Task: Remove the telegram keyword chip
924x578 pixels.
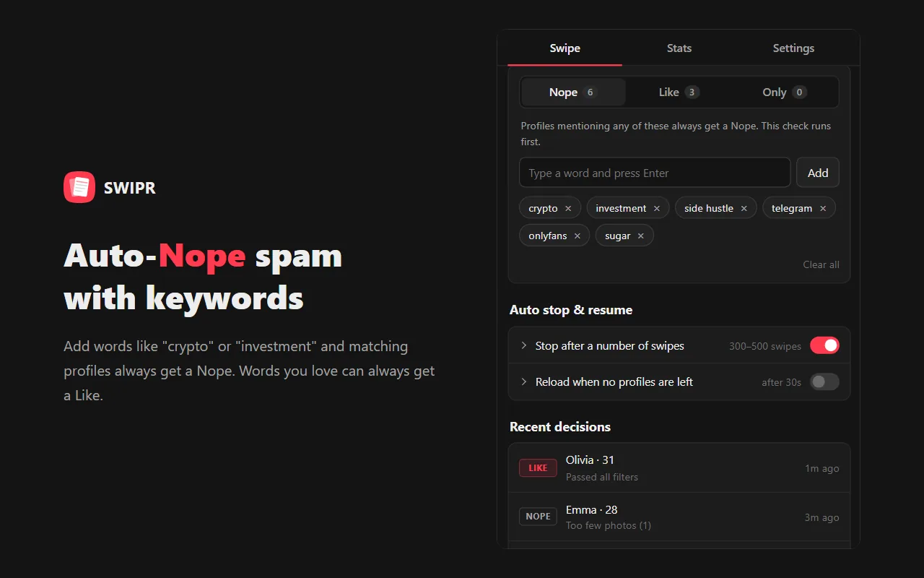Action: [823, 208]
